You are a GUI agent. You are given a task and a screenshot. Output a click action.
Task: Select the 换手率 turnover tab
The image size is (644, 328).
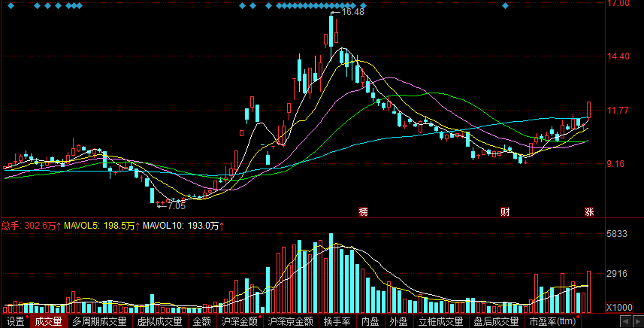click(337, 321)
